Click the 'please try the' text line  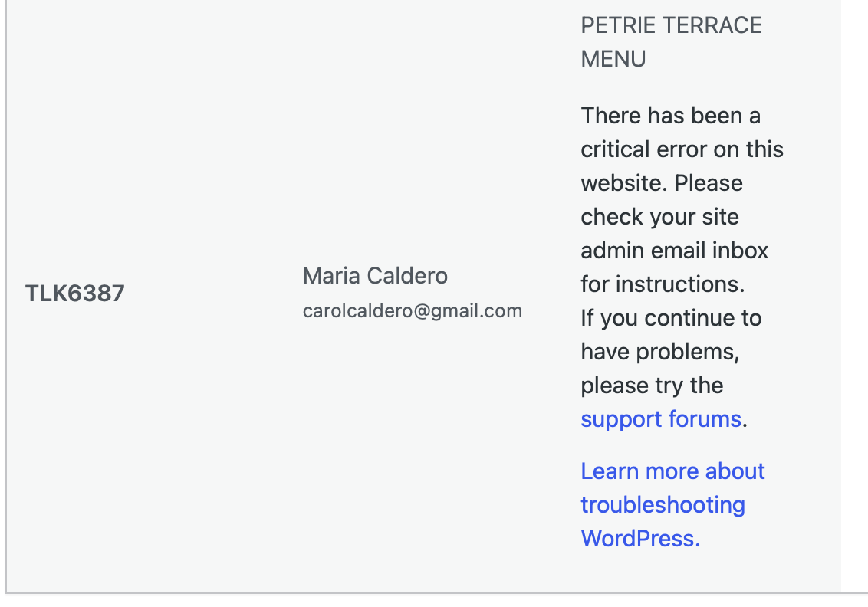tap(652, 386)
